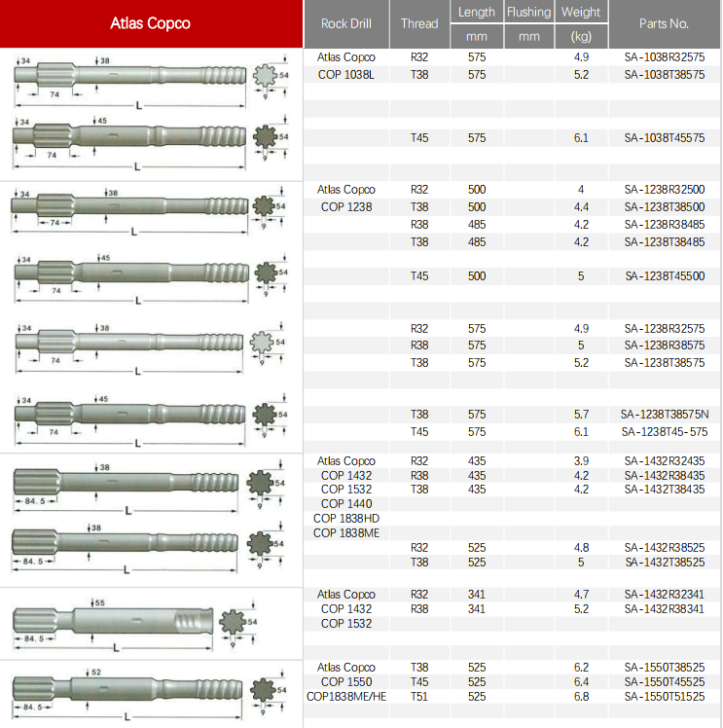Select the COP 1038L rock drill label
The width and height of the screenshot is (723, 728).
pyautogui.click(x=346, y=75)
